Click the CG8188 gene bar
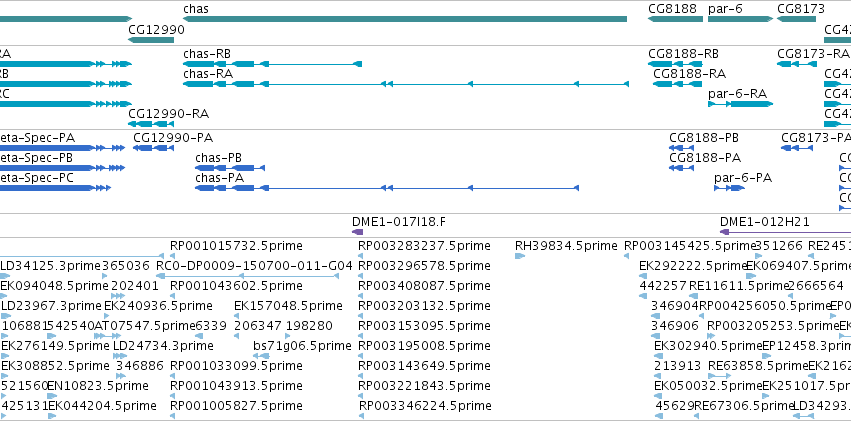This screenshot has height=421, width=851. [x=676, y=20]
